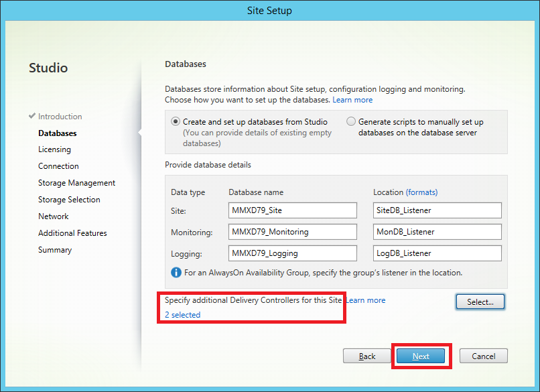The height and width of the screenshot is (392, 540).
Task: Select Storage Selection step
Action: [69, 200]
